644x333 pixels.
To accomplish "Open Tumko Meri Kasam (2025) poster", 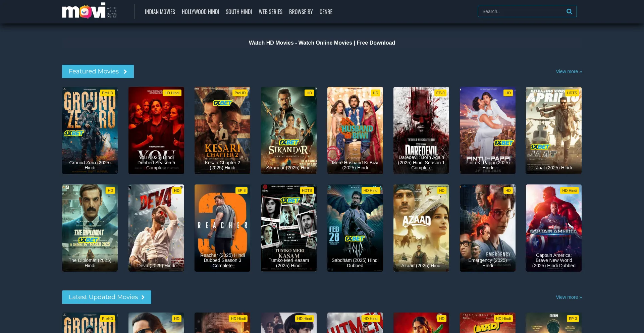I will 289,228.
